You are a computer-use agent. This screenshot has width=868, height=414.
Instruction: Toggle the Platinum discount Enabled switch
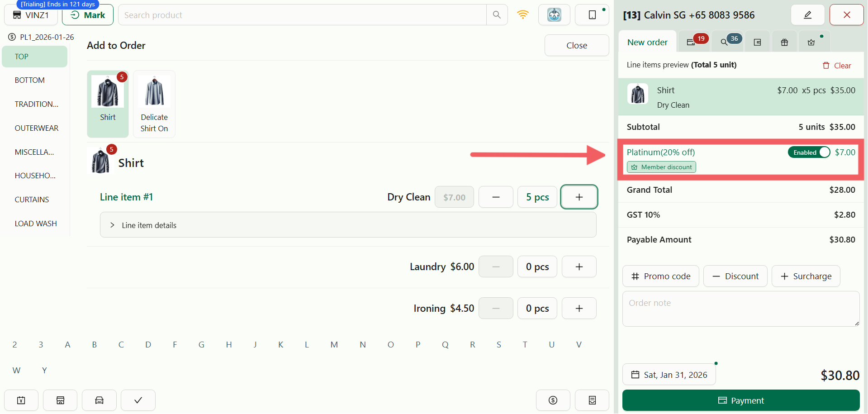pyautogui.click(x=809, y=152)
